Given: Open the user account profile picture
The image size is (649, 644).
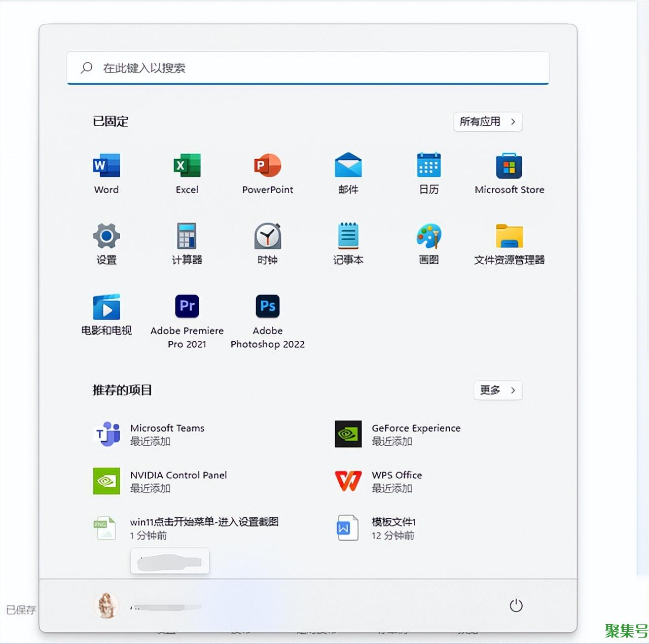Looking at the screenshot, I should 106,605.
